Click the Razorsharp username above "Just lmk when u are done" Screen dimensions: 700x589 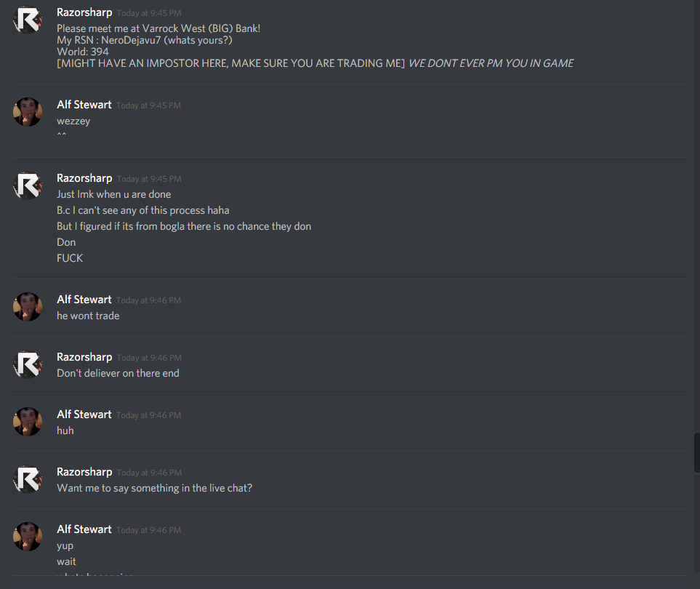(x=84, y=178)
